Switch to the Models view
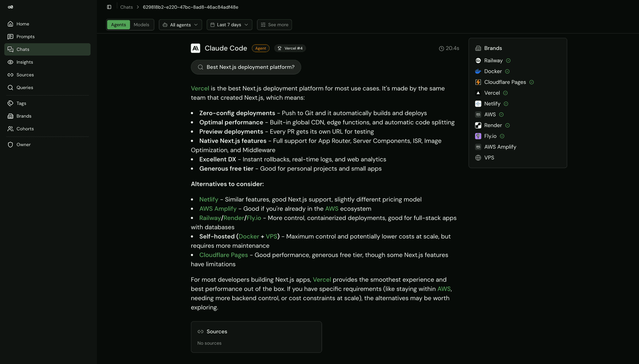639x364 pixels. (141, 25)
